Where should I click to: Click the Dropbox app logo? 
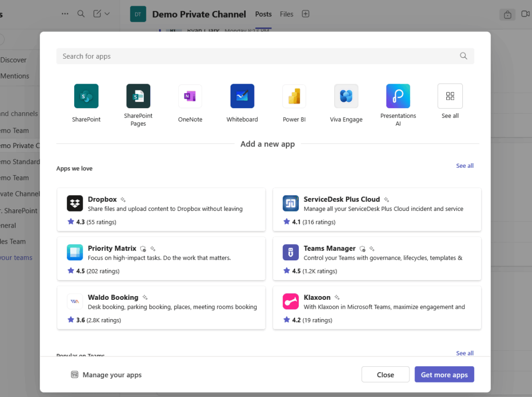click(75, 203)
